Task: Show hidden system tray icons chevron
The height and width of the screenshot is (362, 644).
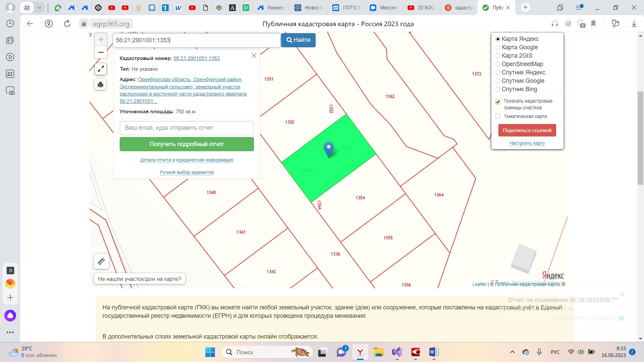Action: (512, 352)
